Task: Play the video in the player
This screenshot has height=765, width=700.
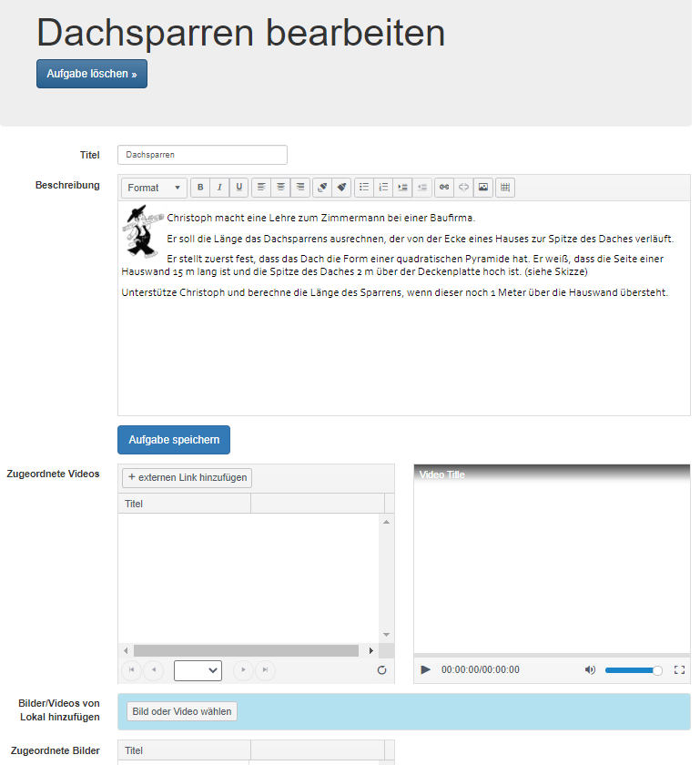Action: [425, 669]
